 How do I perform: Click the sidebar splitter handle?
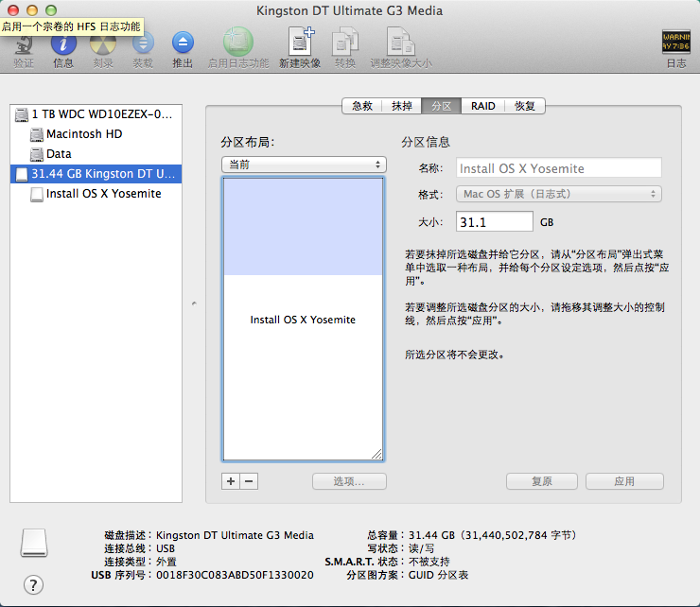(194, 303)
